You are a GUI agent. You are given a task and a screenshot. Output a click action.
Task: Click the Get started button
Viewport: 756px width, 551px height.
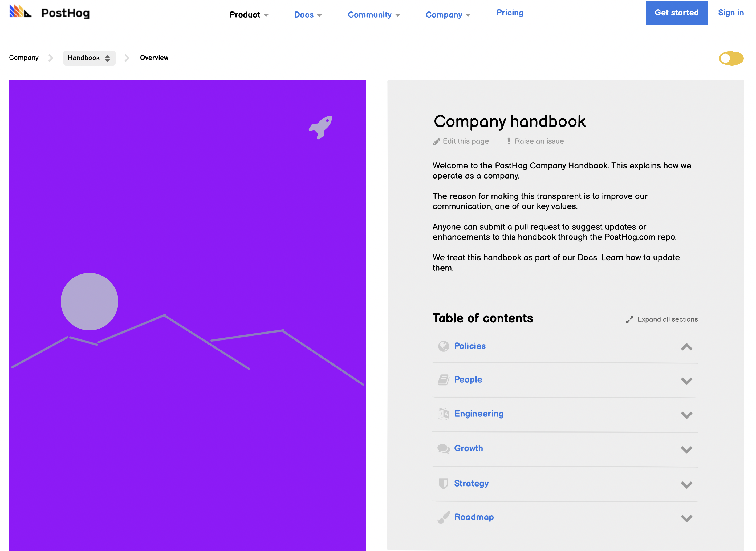(x=677, y=13)
